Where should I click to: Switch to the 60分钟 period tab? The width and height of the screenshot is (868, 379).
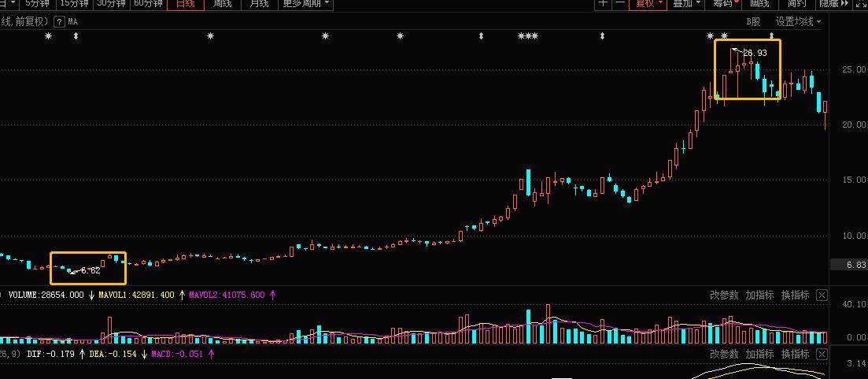point(149,3)
